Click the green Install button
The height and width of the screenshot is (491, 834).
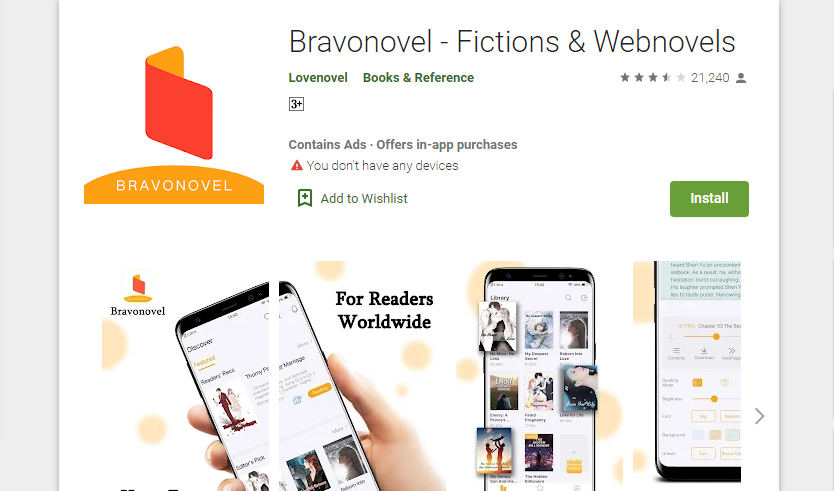point(709,198)
